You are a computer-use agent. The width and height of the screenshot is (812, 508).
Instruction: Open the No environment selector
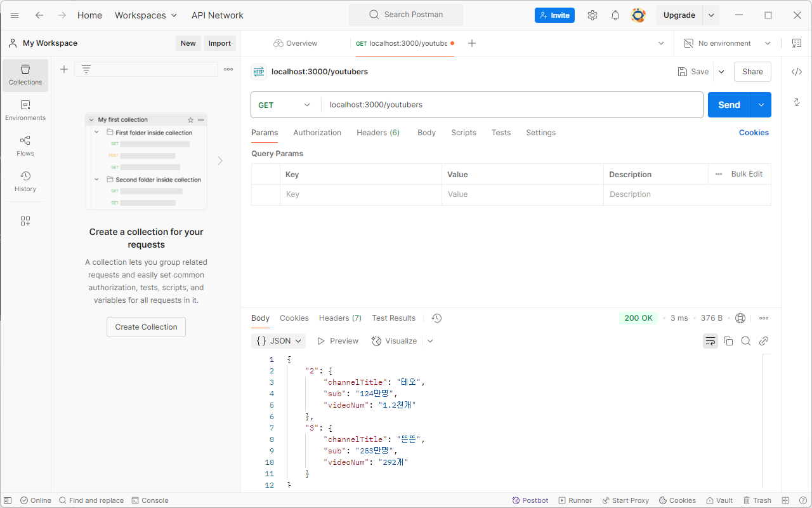click(727, 43)
